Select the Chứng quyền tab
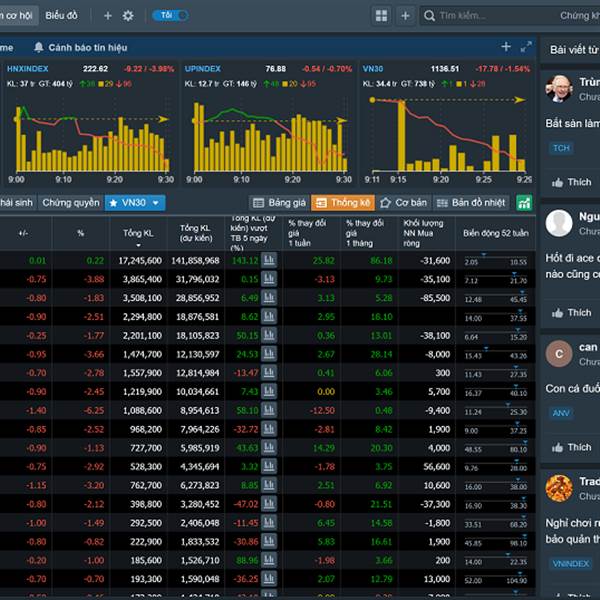This screenshot has height=600, width=600. tap(71, 203)
